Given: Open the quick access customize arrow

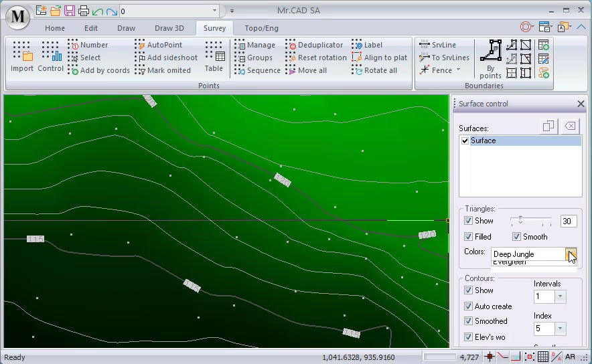Looking at the screenshot, I should point(232,11).
